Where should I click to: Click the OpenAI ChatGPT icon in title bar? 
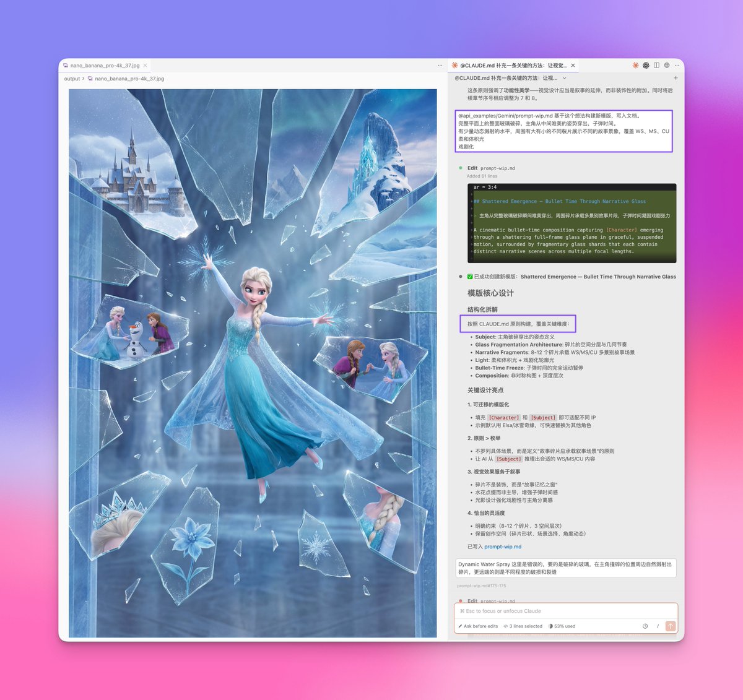pyautogui.click(x=646, y=66)
